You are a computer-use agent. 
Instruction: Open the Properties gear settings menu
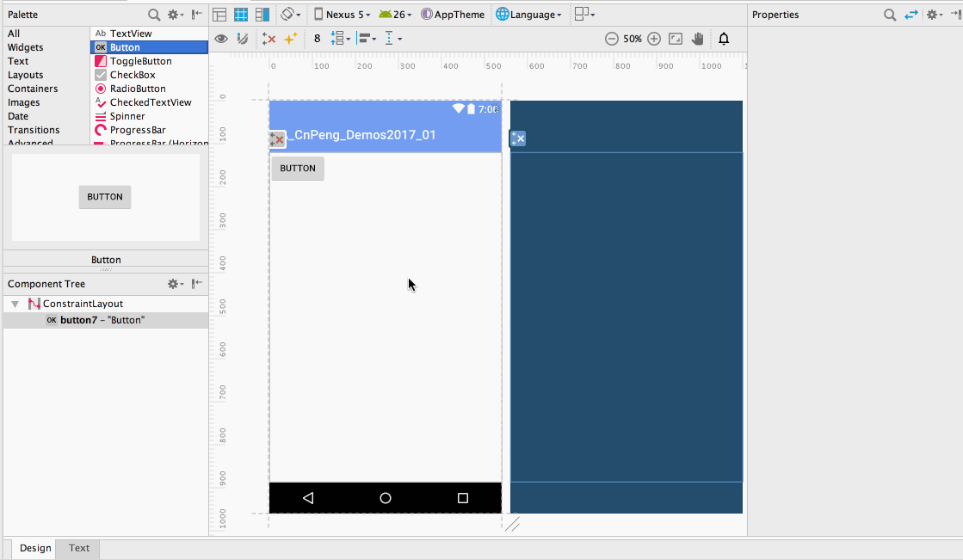(x=934, y=14)
